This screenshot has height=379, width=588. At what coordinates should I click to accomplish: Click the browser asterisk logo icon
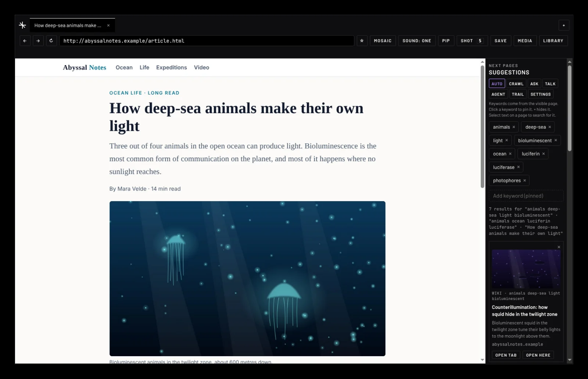pyautogui.click(x=22, y=25)
